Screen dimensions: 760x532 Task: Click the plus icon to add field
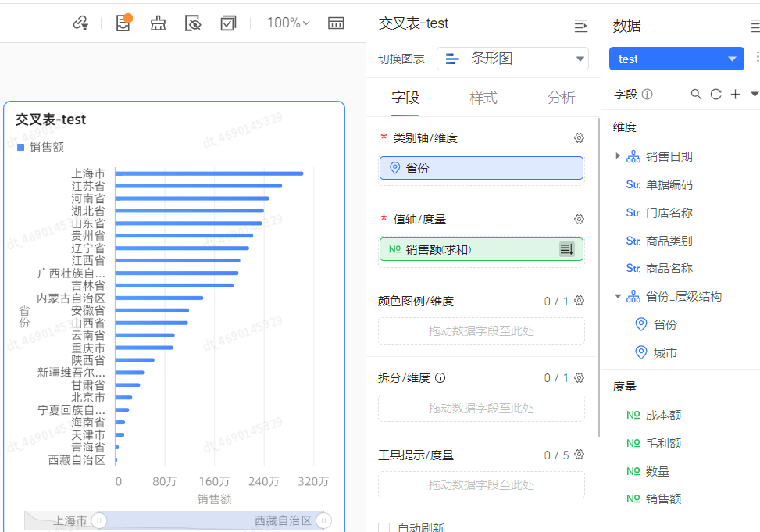tap(735, 94)
